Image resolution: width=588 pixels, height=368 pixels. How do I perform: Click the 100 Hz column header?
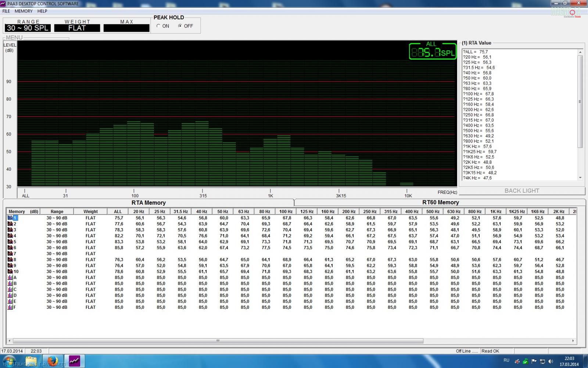286,212
